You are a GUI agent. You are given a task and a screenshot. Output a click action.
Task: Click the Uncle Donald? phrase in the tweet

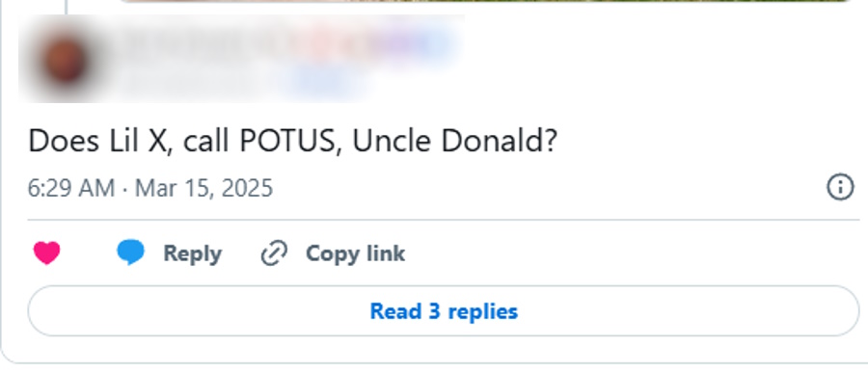[454, 141]
